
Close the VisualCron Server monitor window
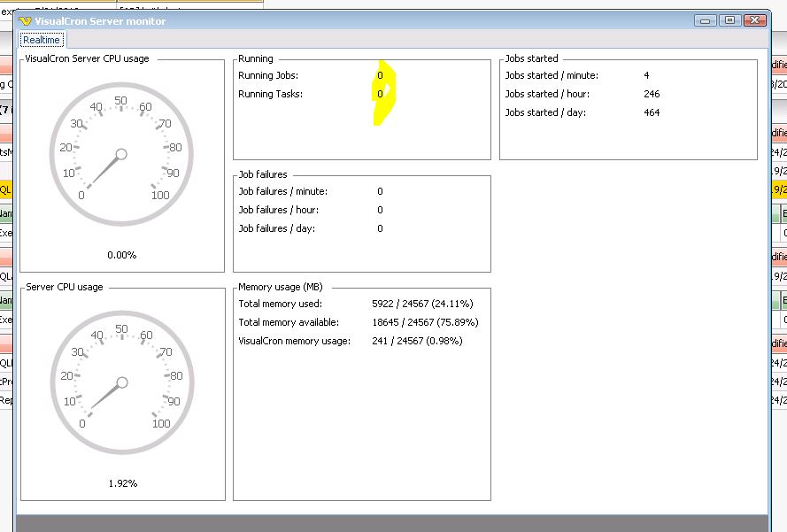point(754,20)
